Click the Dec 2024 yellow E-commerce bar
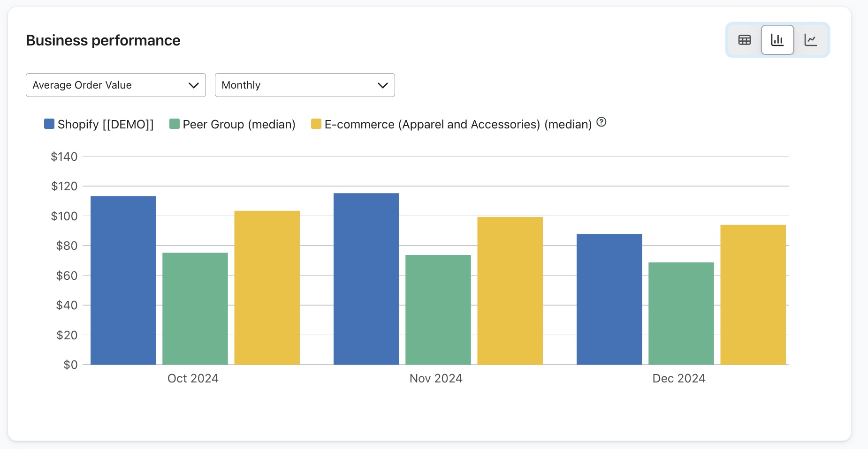This screenshot has width=868, height=449. pos(753,295)
